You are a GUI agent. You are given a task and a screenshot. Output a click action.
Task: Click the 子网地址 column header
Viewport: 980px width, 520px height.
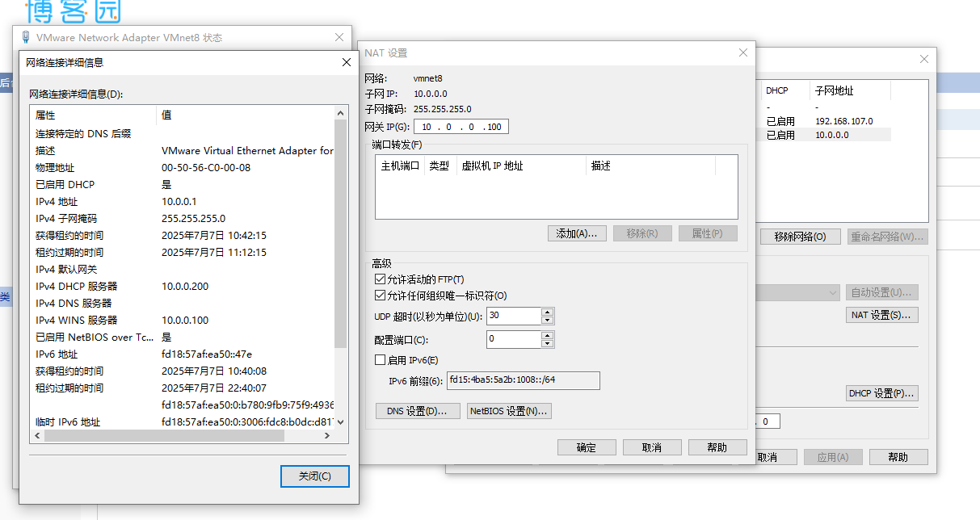click(850, 91)
